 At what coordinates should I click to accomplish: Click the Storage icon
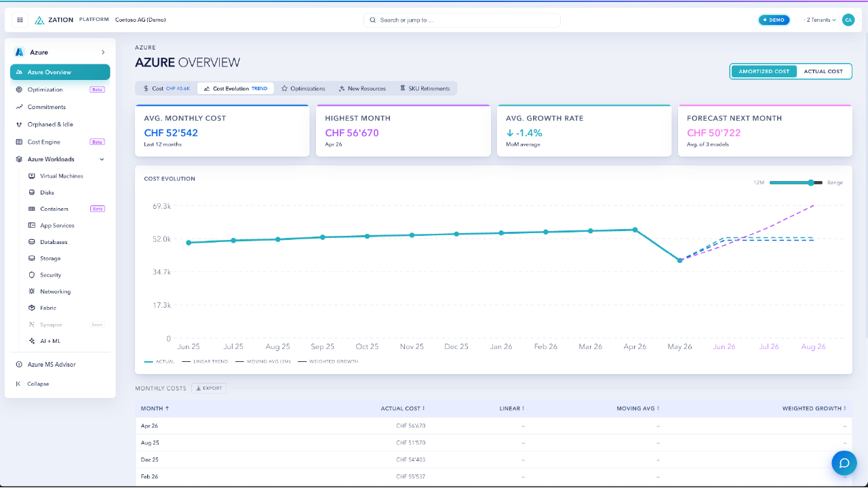coord(32,258)
